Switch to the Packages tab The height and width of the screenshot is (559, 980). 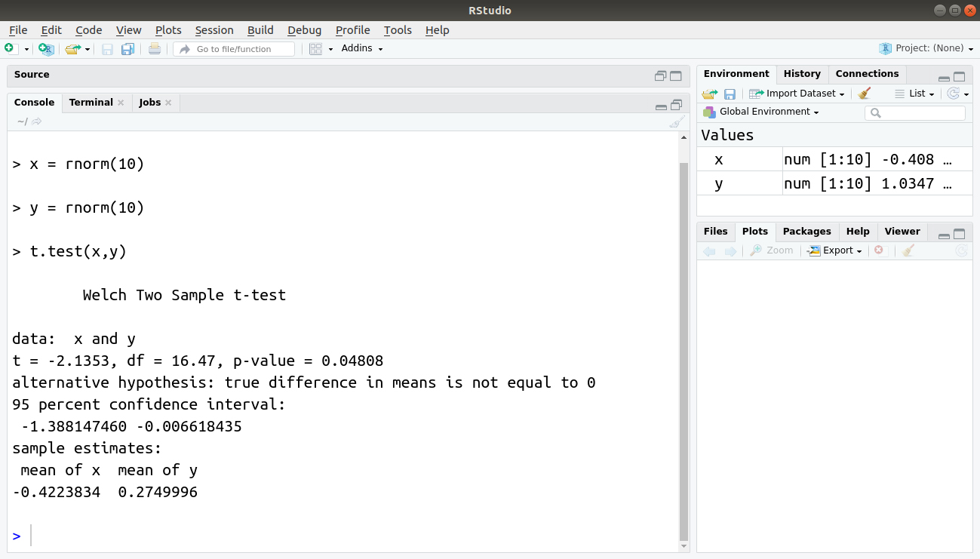pyautogui.click(x=806, y=231)
